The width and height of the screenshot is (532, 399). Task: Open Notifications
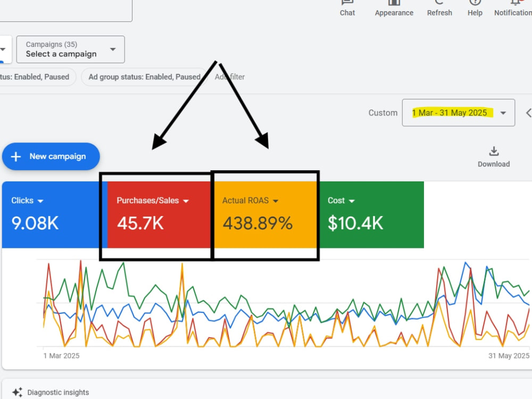click(513, 8)
